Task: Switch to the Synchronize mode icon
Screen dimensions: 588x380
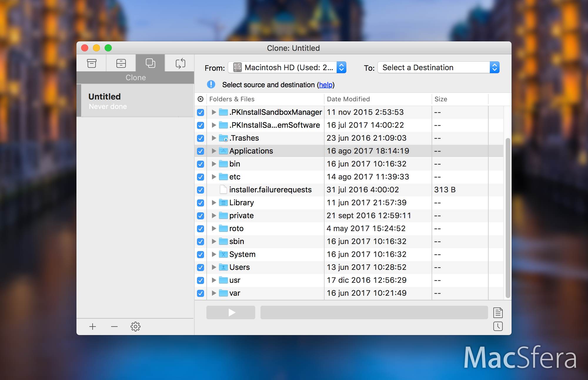Action: click(180, 63)
